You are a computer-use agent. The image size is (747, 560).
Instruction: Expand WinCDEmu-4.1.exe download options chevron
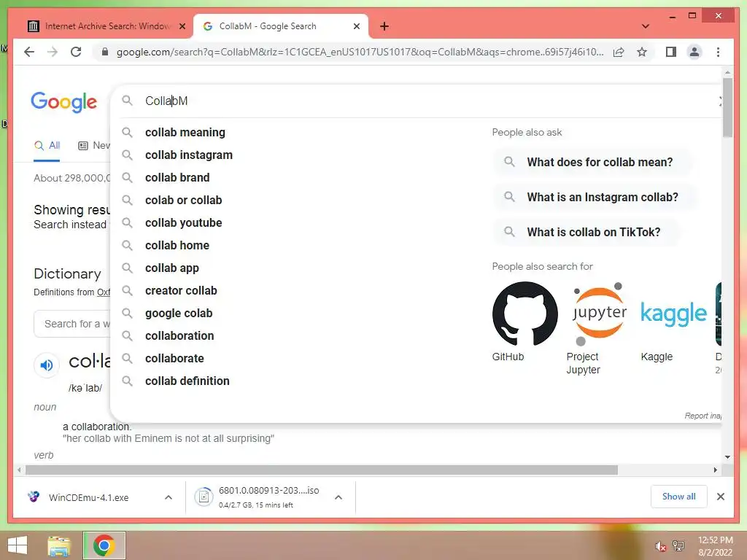(169, 497)
